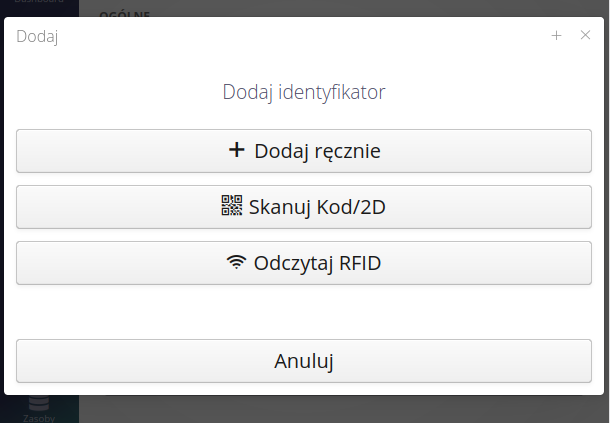
Task: Click the plus icon on Dodaj ręcznie
Action: point(237,151)
